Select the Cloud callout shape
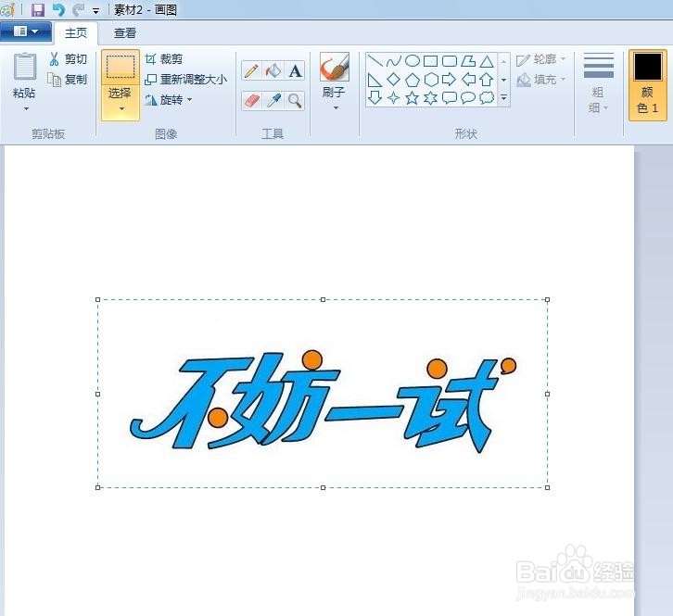The height and width of the screenshot is (616, 673). click(487, 98)
